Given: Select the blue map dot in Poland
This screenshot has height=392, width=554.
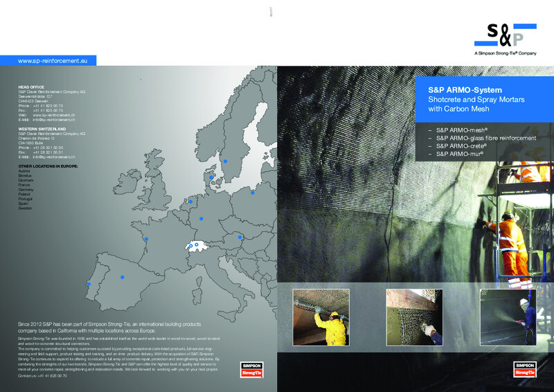Looking at the screenshot, I should click(x=252, y=193).
